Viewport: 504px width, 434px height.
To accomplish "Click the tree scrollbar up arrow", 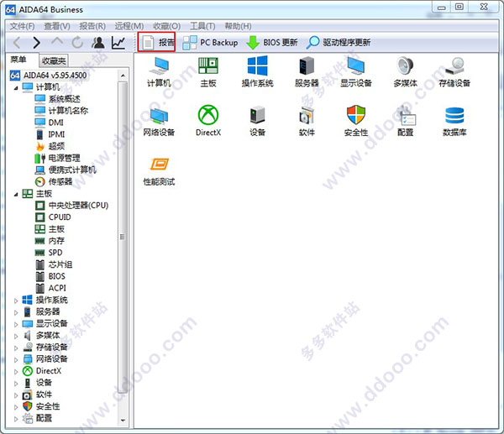I will [123, 76].
